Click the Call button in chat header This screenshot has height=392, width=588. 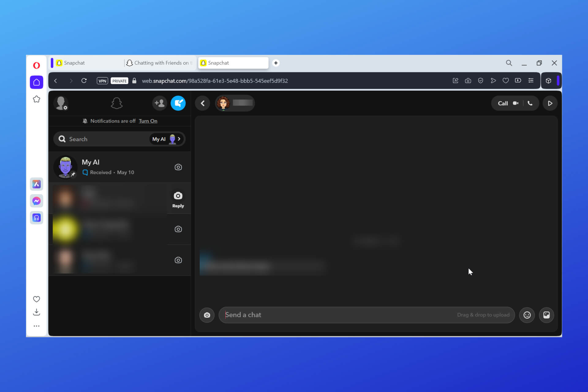(503, 103)
